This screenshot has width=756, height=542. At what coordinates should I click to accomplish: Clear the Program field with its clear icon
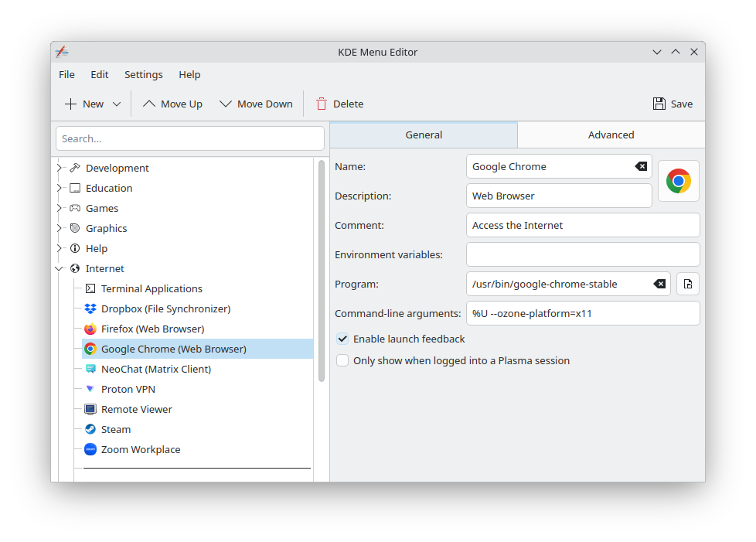click(659, 284)
